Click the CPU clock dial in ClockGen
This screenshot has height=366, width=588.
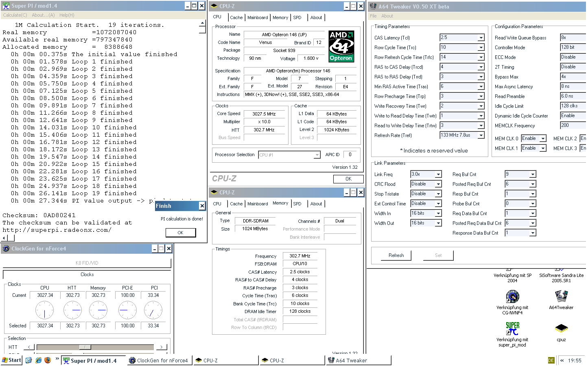click(x=45, y=310)
